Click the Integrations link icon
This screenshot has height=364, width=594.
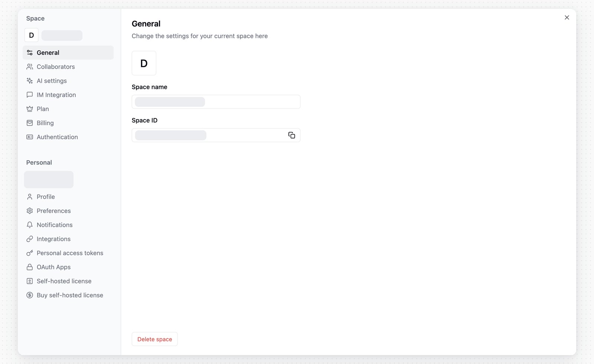30,239
